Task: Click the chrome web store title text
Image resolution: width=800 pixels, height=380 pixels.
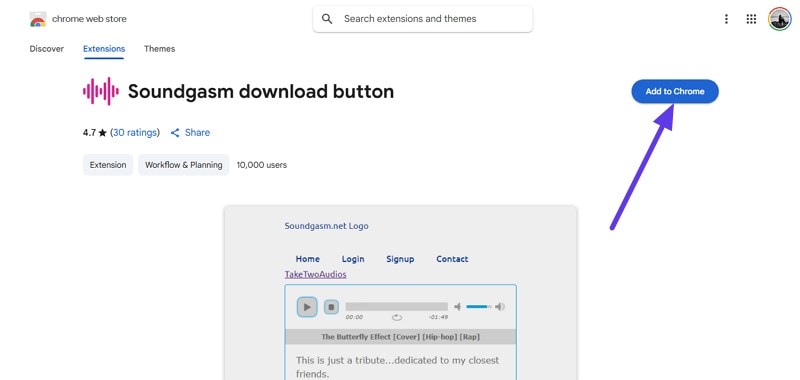Action: coord(89,19)
